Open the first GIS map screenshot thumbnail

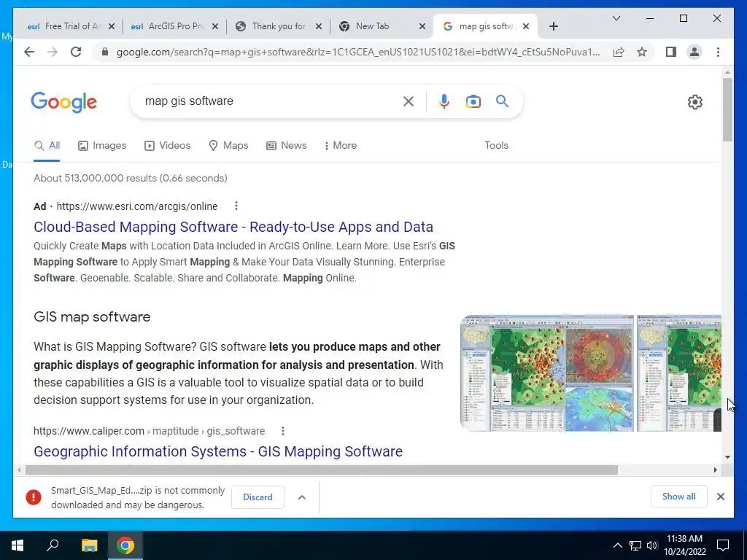(547, 373)
